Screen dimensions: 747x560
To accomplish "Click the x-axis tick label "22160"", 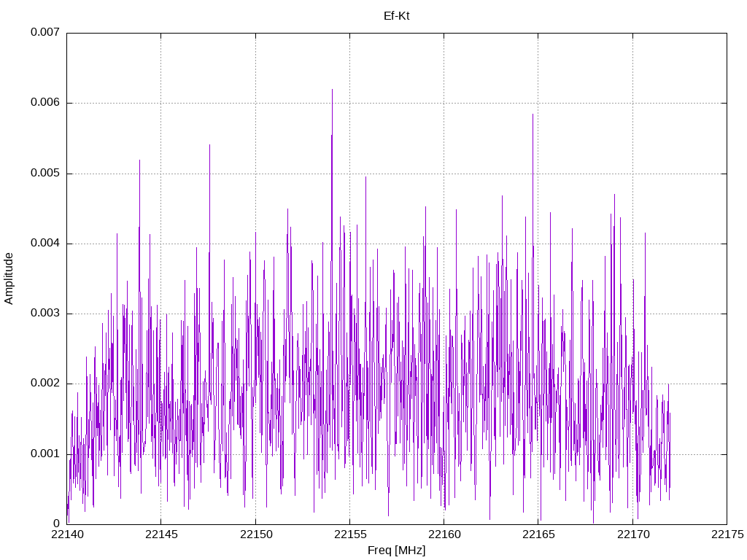I will [444, 534].
